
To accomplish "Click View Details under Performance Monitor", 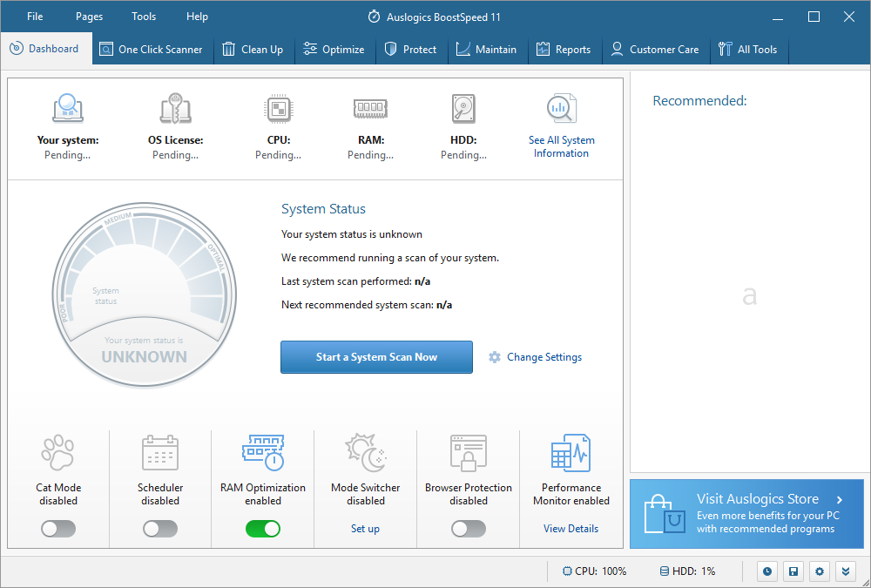I will (x=571, y=529).
